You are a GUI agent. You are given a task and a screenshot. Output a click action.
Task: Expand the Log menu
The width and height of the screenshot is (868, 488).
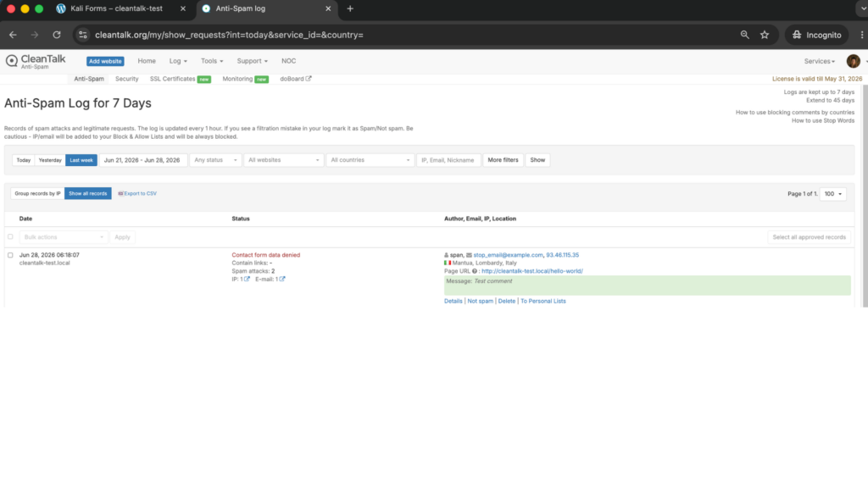click(178, 61)
